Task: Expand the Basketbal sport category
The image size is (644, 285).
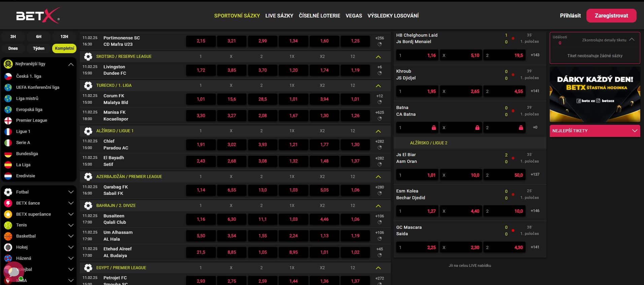Action: [71, 236]
